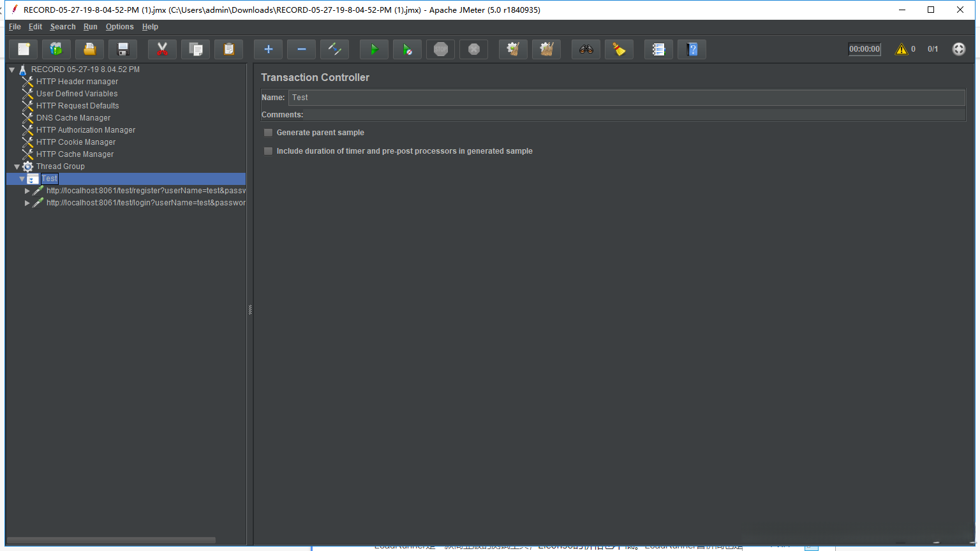
Task: Click the remote engines status icon
Action: 959,49
